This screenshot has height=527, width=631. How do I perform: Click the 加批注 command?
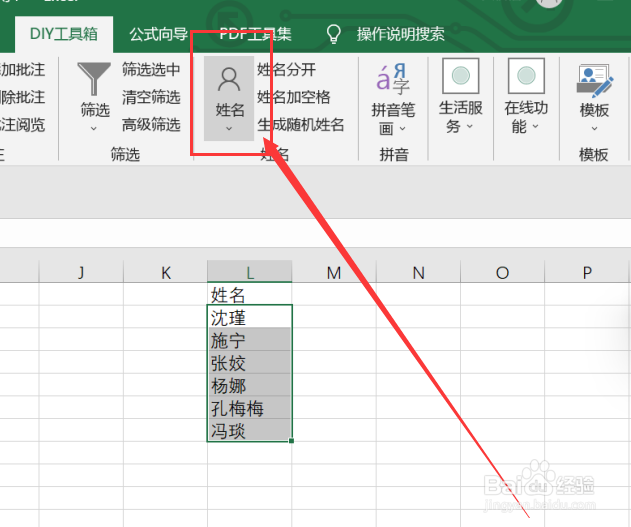tap(23, 70)
